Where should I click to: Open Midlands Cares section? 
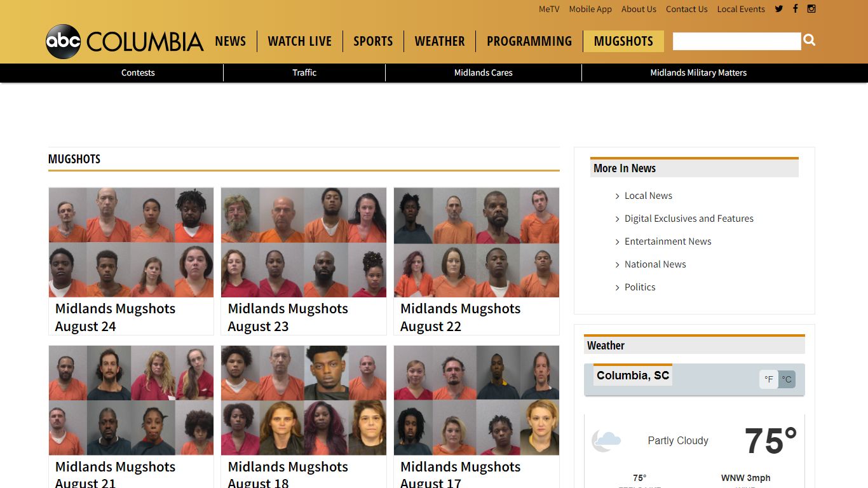(x=484, y=72)
